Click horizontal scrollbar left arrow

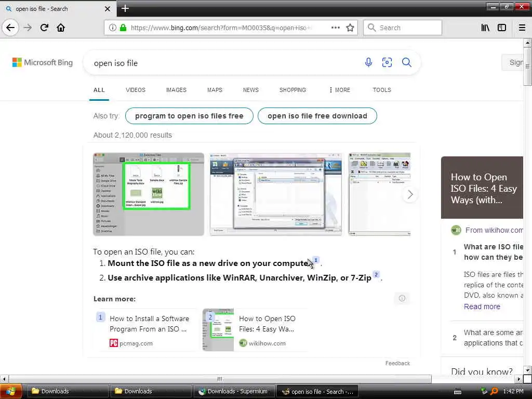(4, 379)
